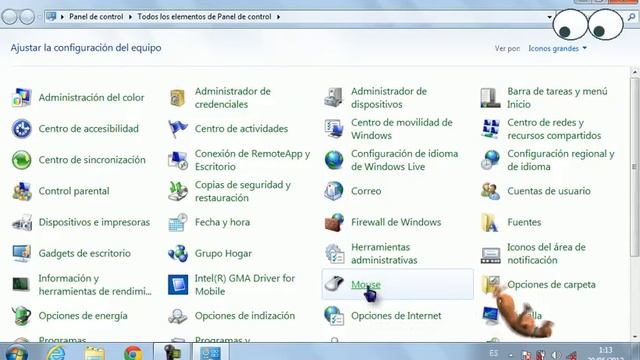Expand arrow after Panel de control breadcrumb
The width and height of the screenshot is (640, 360).
click(130, 17)
